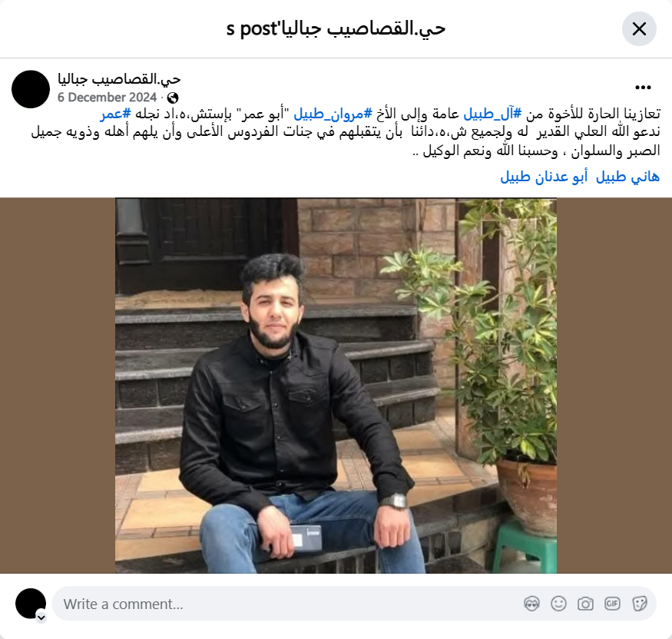Open the GIF picker in comment box
This screenshot has width=672, height=639.
[612, 604]
